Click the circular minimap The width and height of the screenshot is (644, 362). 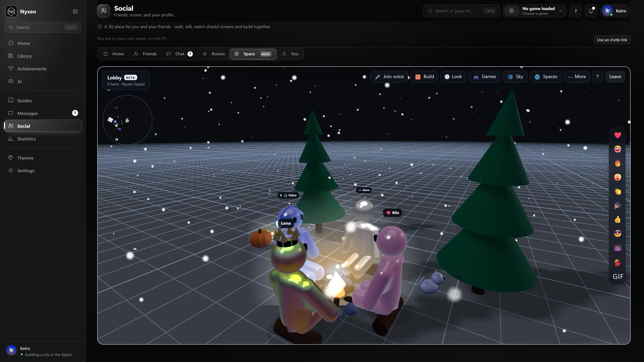point(127,120)
